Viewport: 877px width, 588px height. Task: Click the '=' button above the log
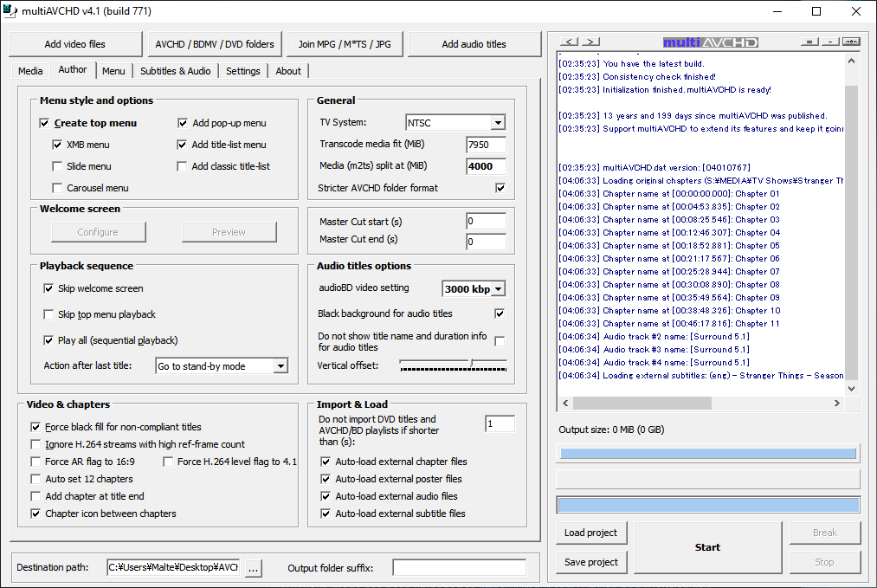(809, 42)
